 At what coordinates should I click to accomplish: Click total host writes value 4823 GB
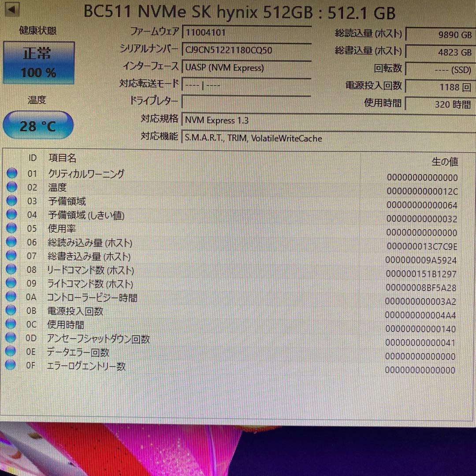pyautogui.click(x=440, y=52)
